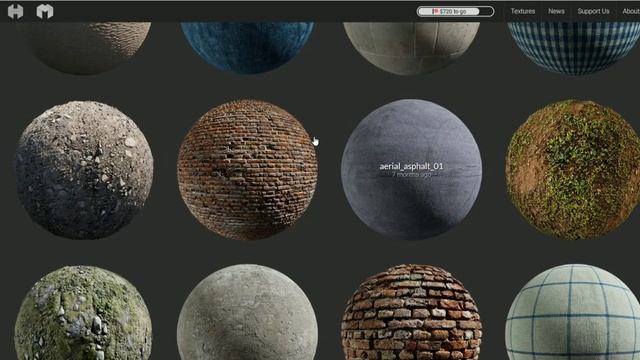Open the H-shaped Haven logo icon
This screenshot has height=360, width=640.
click(x=15, y=11)
